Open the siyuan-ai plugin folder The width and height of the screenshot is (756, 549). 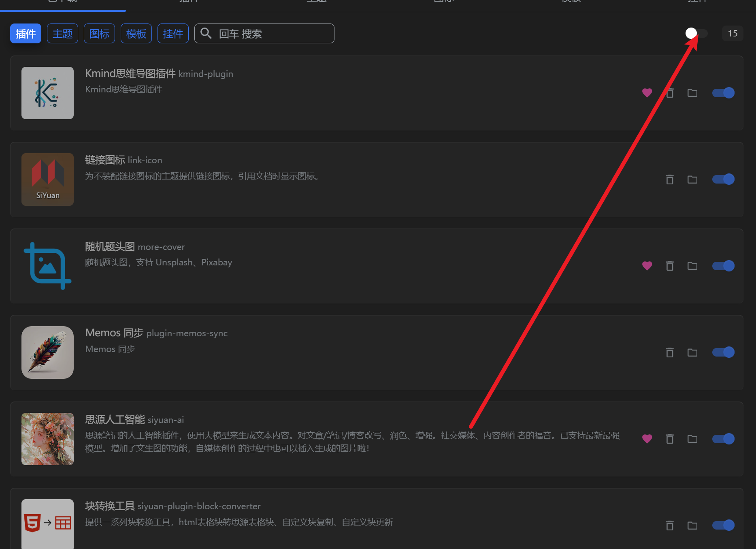click(x=692, y=439)
